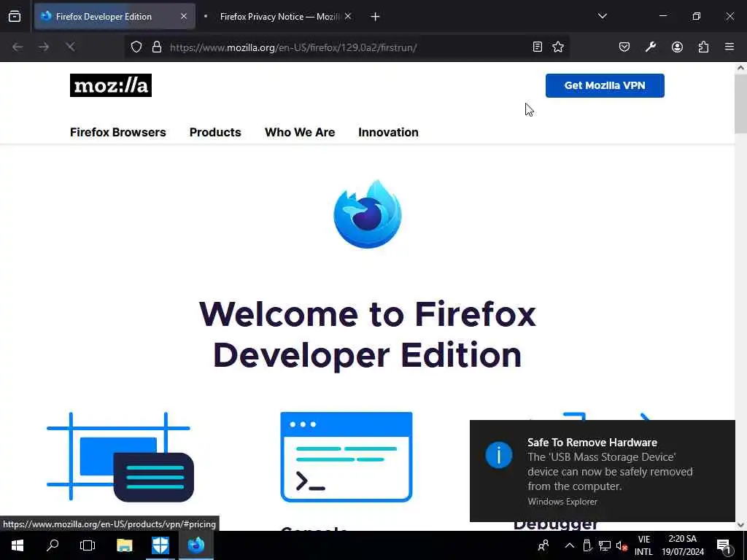
Task: Open Firefox View icon in tab bar
Action: coord(15,17)
